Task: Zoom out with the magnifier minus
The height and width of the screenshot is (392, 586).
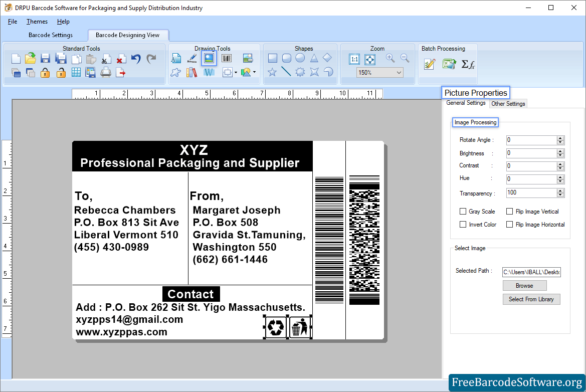Action: 405,58
